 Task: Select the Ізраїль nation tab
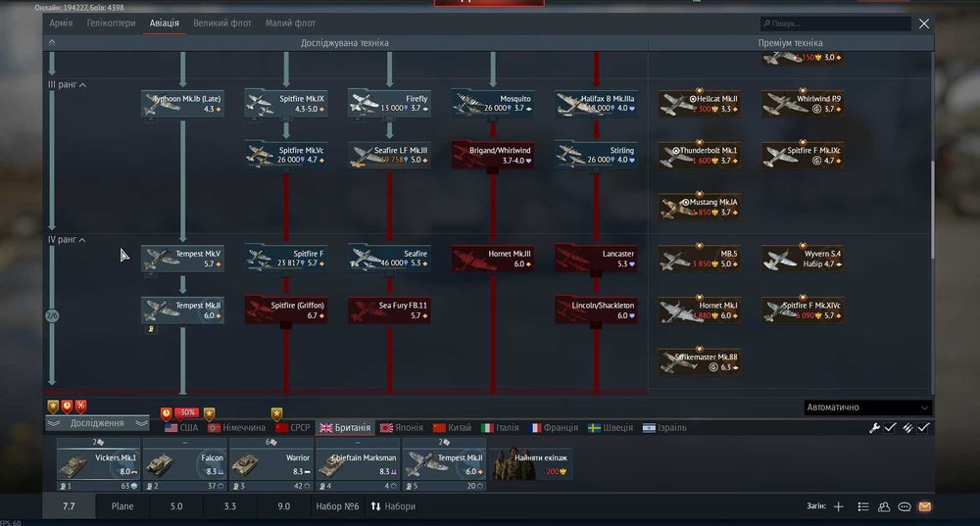pyautogui.click(x=665, y=428)
